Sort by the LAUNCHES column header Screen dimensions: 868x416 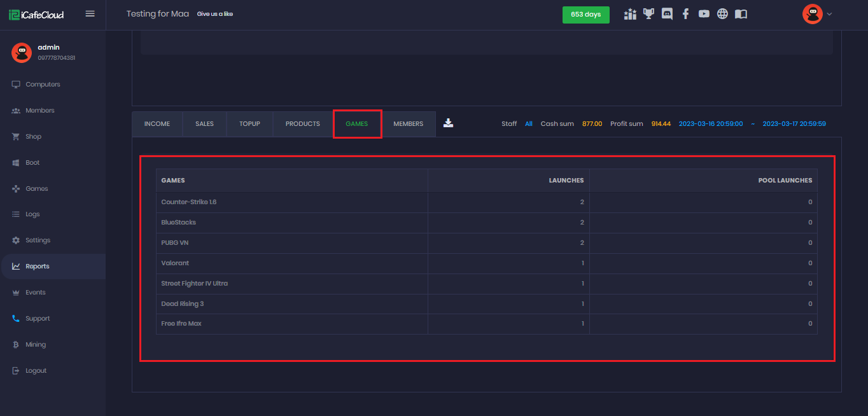[566, 181]
